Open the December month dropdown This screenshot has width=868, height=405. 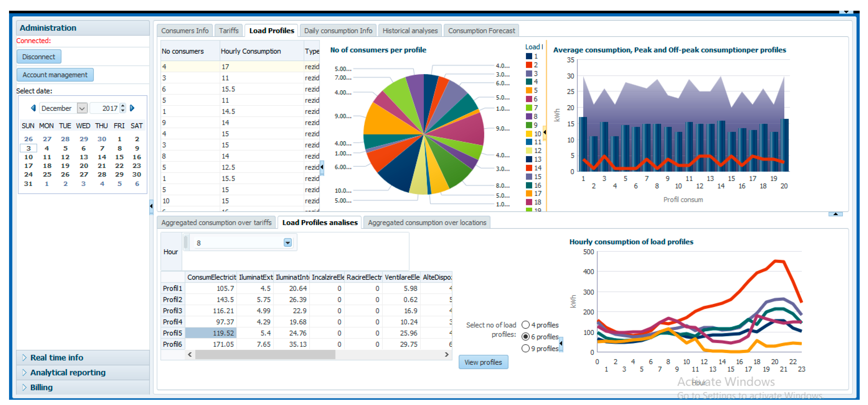[x=82, y=108]
